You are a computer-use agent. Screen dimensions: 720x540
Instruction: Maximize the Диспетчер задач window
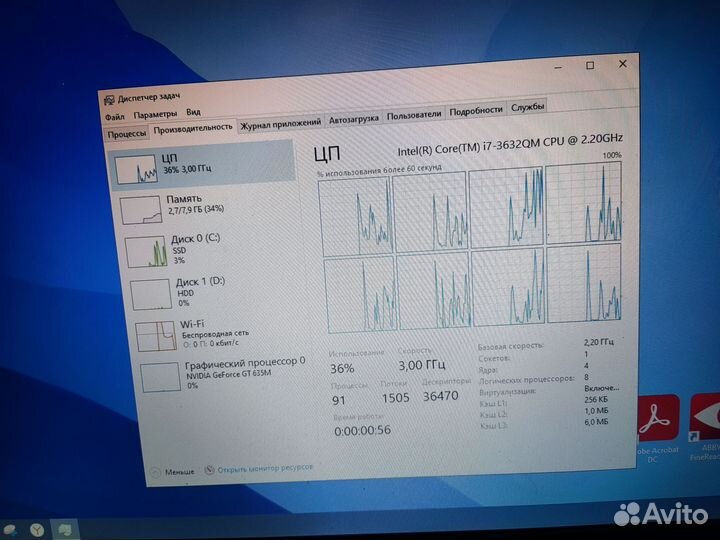click(590, 66)
